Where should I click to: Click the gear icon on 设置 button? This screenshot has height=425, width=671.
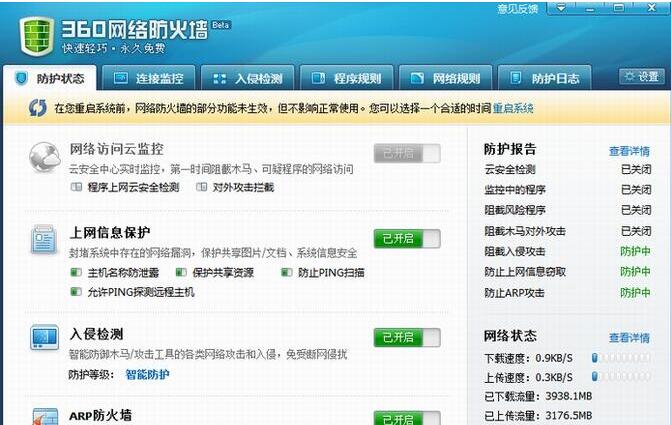click(629, 77)
